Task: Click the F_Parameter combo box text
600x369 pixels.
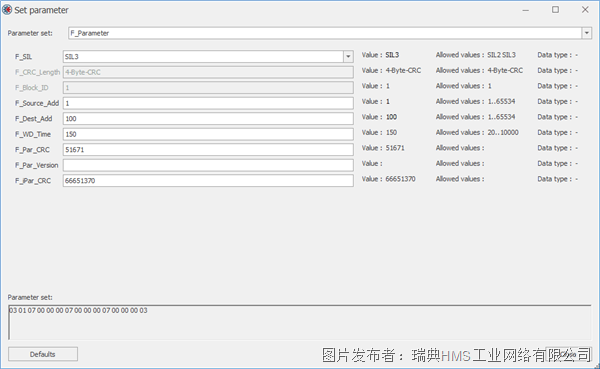Action: point(90,33)
